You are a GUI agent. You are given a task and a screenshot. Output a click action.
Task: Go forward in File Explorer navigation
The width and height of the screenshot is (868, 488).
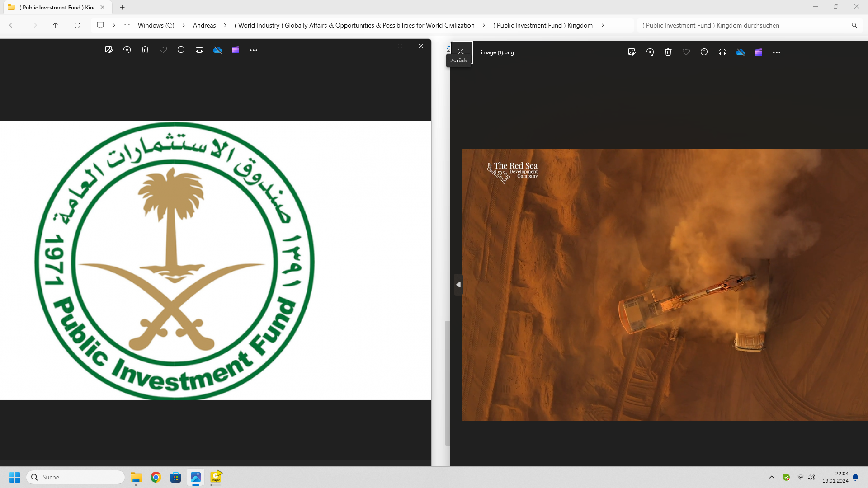pos(34,25)
